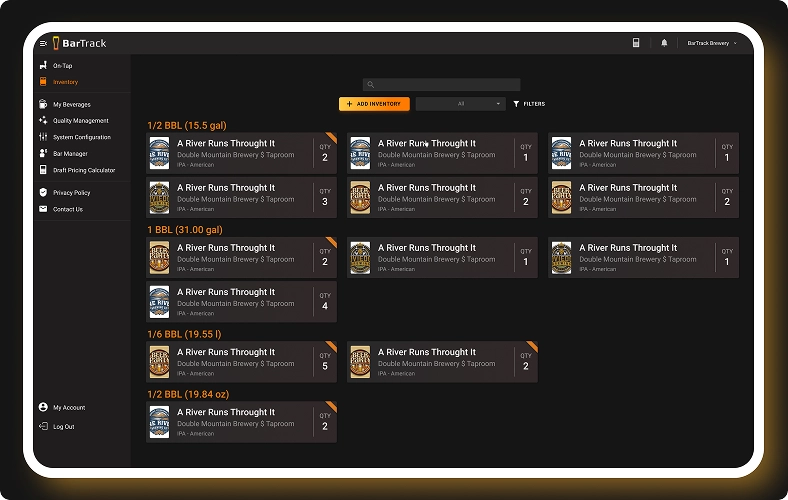
Task: Click the search magnifier icon
Action: pos(370,84)
